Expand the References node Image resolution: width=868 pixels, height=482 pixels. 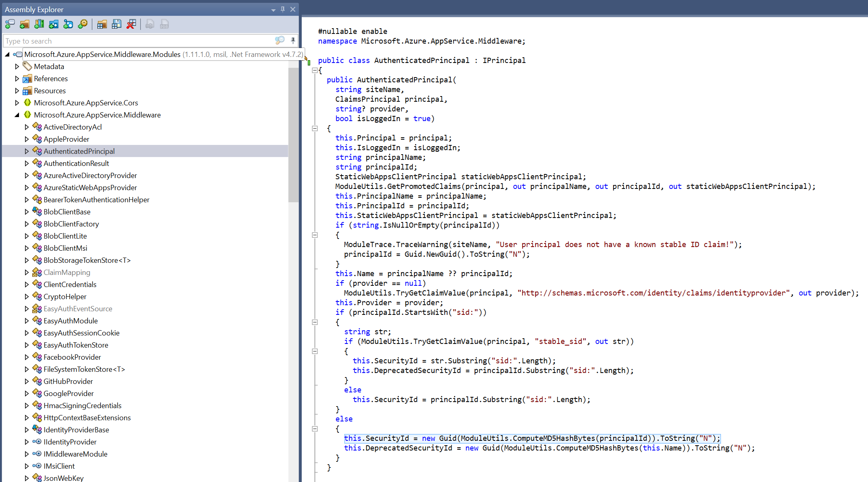pos(17,79)
